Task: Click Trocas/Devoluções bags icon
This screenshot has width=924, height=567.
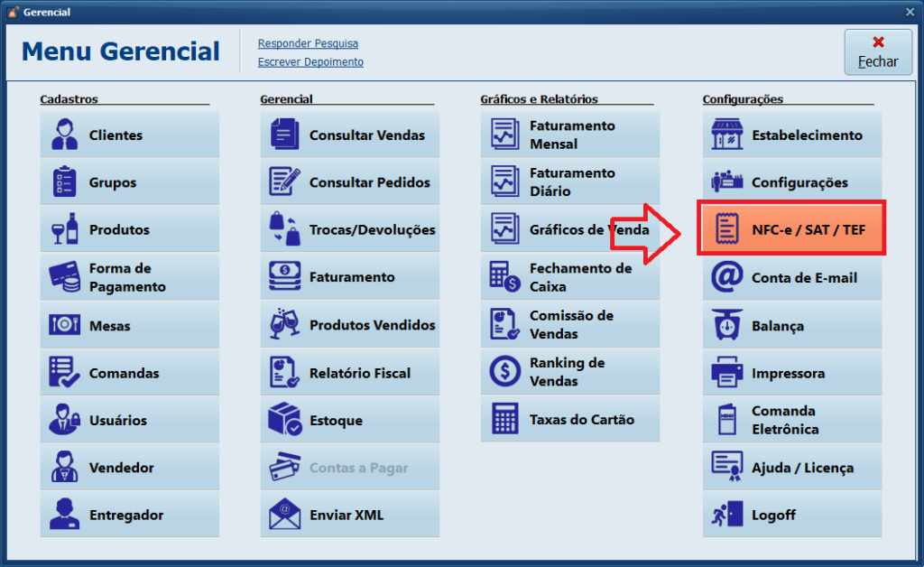Action: [284, 228]
